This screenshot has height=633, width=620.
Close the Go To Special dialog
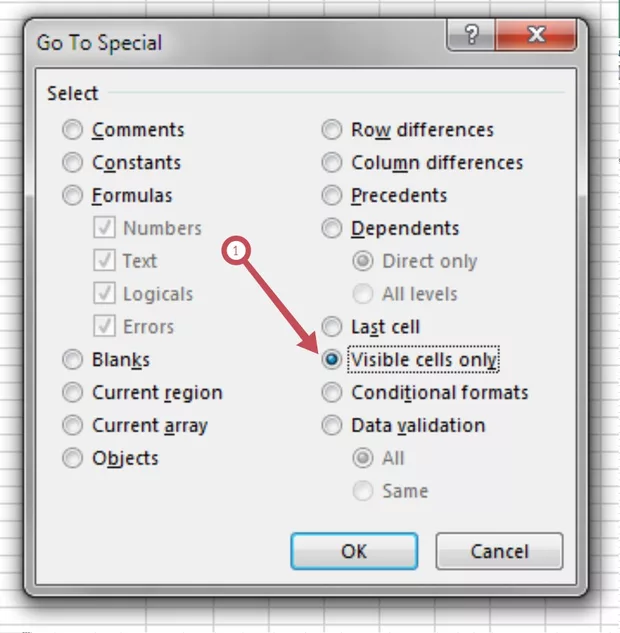(x=535, y=37)
